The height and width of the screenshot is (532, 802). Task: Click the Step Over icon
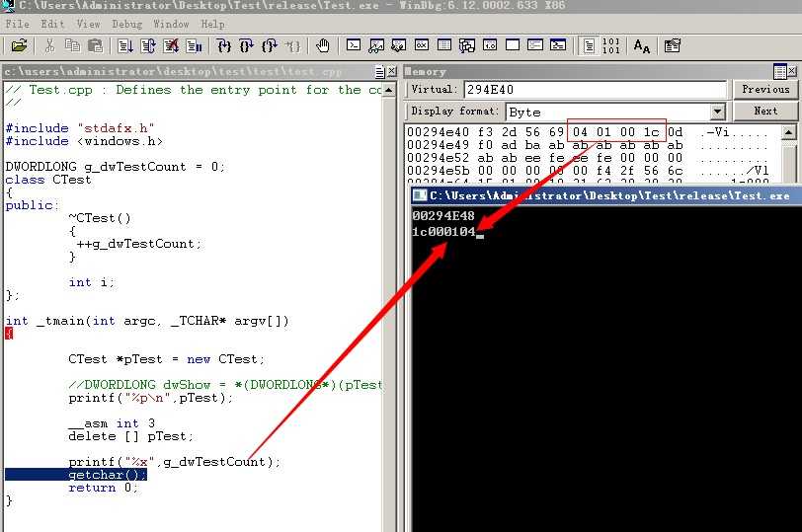247,46
